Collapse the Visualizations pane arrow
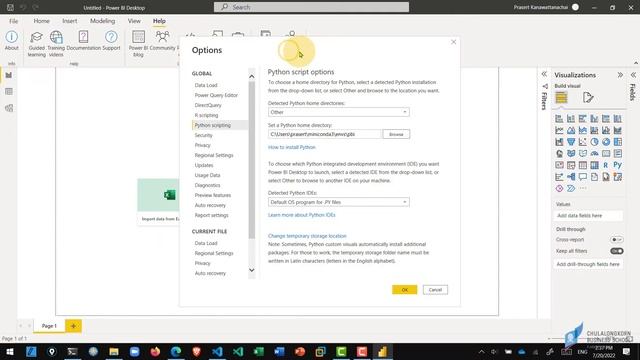 [620, 75]
